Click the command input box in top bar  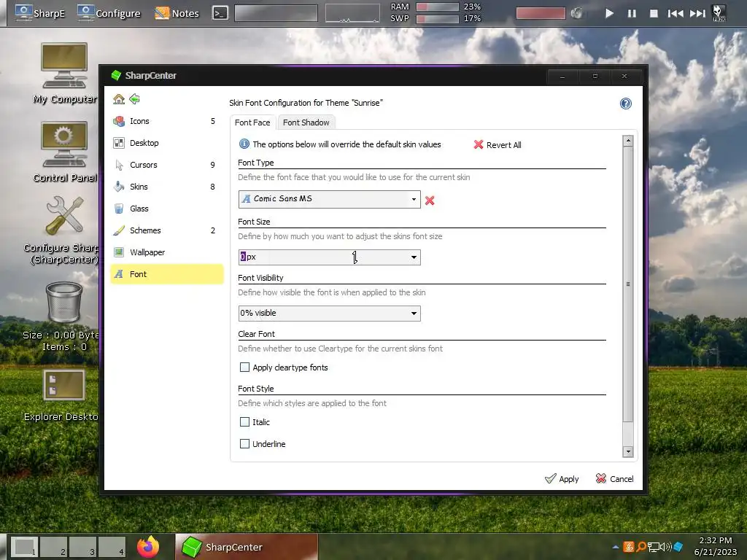click(x=276, y=13)
